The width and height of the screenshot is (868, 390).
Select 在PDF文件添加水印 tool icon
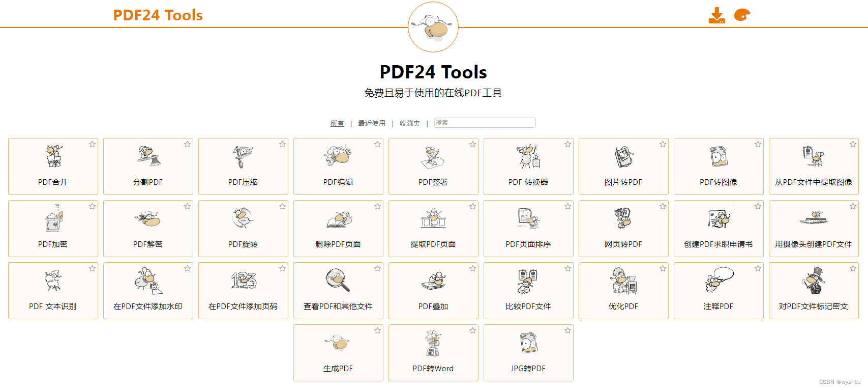[x=148, y=281]
